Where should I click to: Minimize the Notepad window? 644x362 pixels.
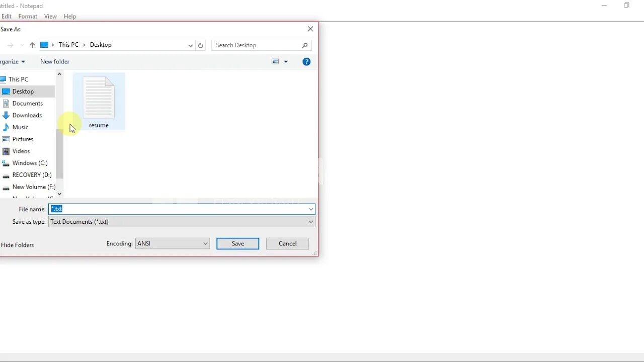point(604,6)
